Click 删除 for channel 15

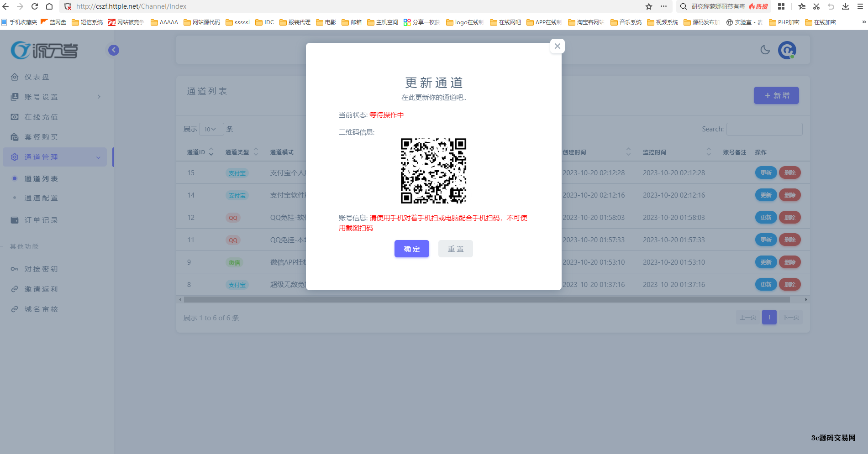790,173
